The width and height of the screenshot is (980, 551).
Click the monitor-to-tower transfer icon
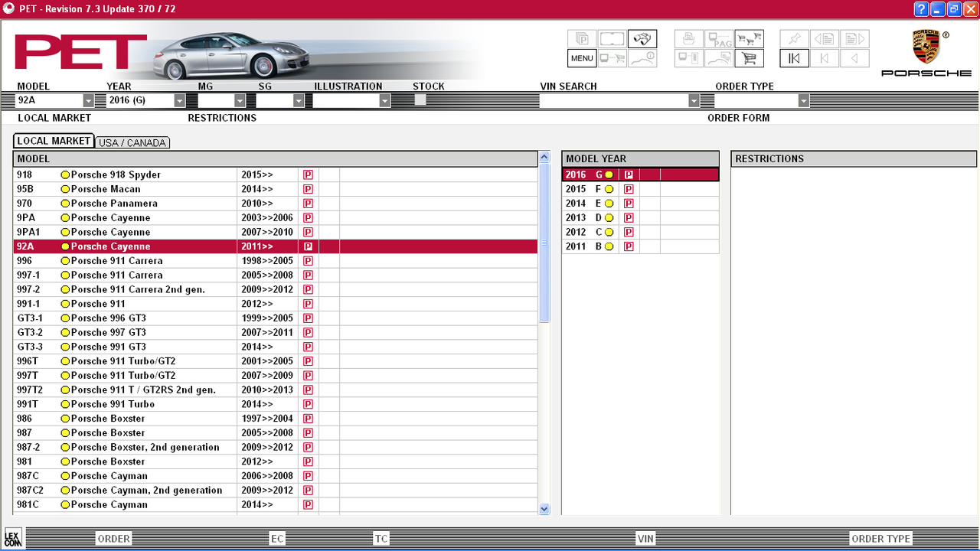[x=689, y=58]
